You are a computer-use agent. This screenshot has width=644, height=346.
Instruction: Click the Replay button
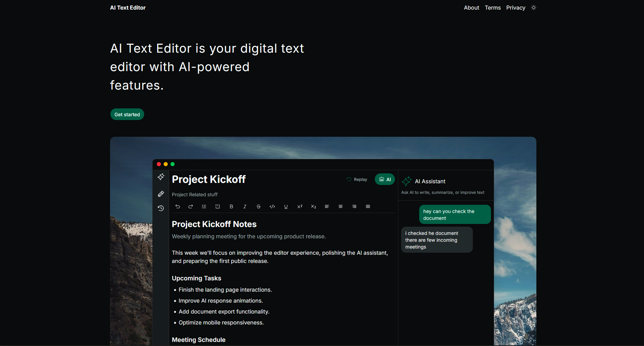[357, 179]
